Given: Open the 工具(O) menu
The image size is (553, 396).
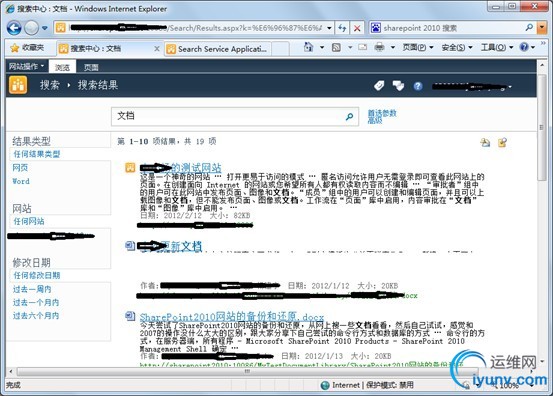Looking at the screenshot, I should click(497, 47).
